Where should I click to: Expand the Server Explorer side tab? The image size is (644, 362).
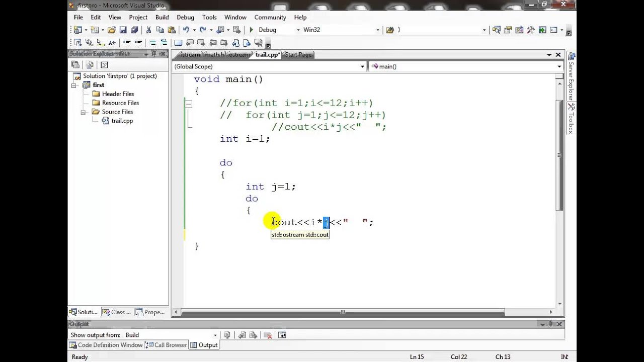pyautogui.click(x=571, y=76)
